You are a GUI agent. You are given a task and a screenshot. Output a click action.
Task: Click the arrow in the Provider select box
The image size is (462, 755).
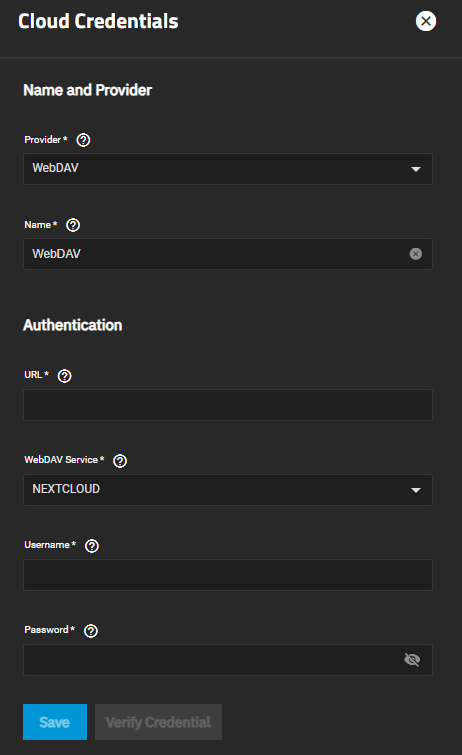[x=416, y=169]
